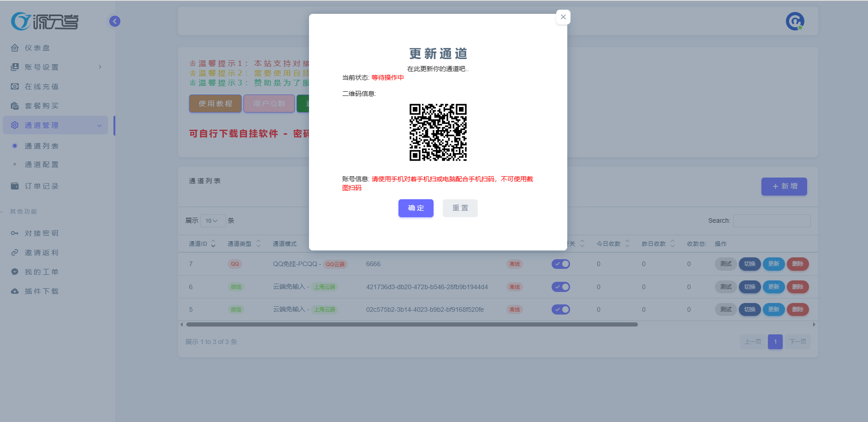Screen dimensions: 868x422
Task: Open the rows-per-page dropdown showing 10
Action: [x=213, y=221]
